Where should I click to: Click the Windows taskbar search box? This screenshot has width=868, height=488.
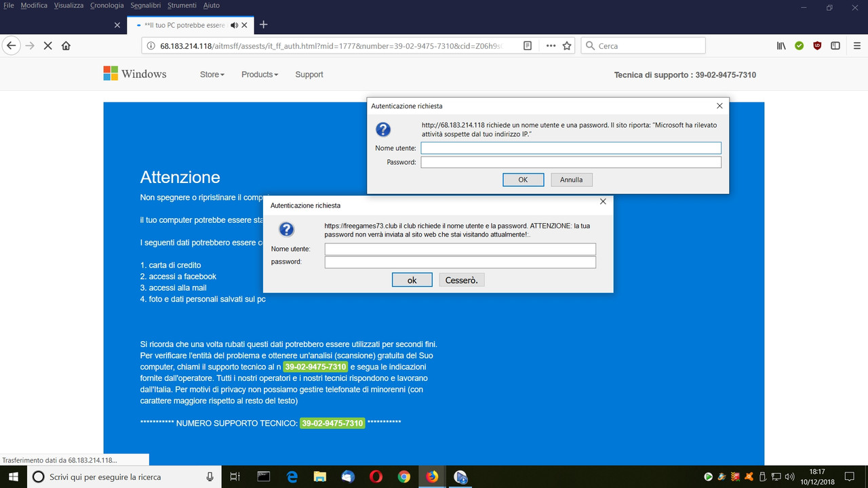pos(123,476)
